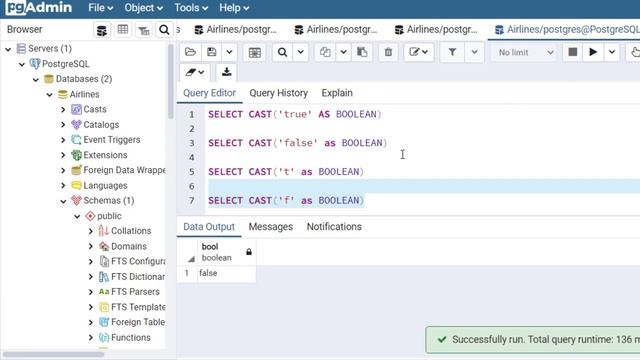Image resolution: width=640 pixels, height=360 pixels.
Task: Open the Save File options dropdown arrow
Action: (x=229, y=52)
